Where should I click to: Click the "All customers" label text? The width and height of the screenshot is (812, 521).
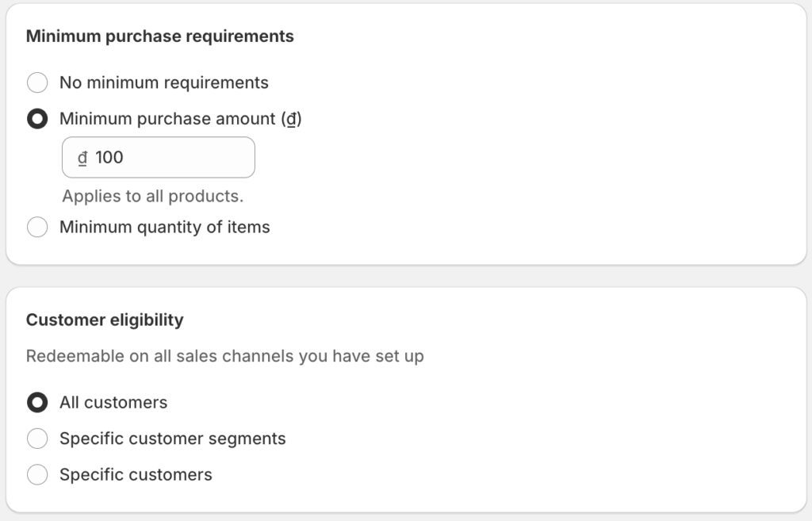113,402
